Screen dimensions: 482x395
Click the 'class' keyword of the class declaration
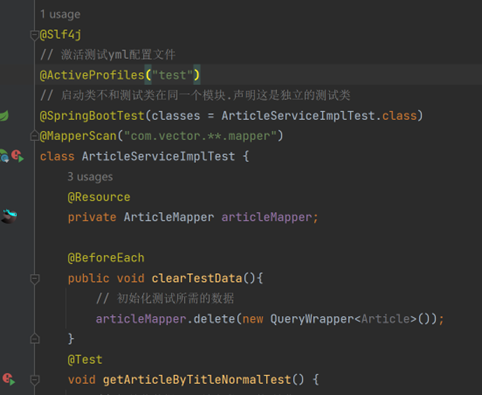click(57, 156)
